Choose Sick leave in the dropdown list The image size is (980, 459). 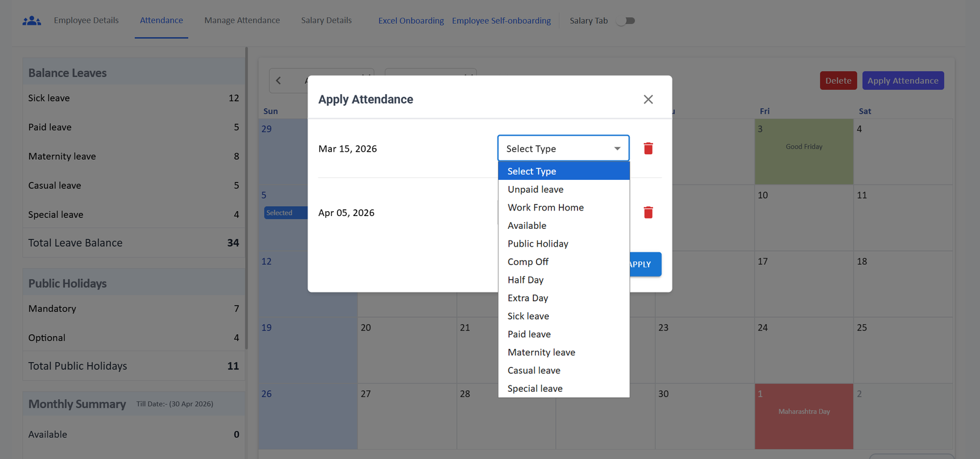pyautogui.click(x=564, y=316)
